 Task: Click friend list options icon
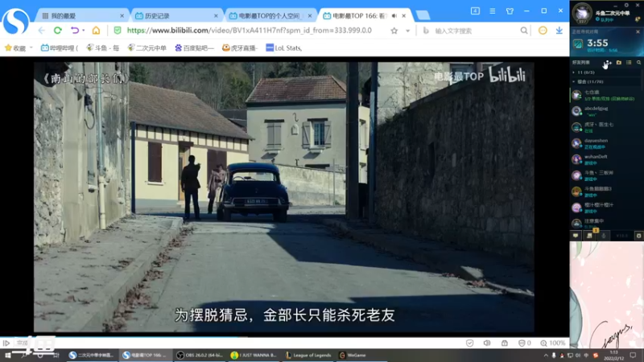click(629, 63)
